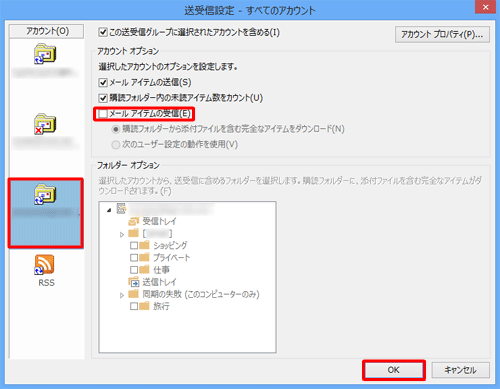Select 添付ファイルを含む完全なアイテムをダウンロード(N) radio

(x=116, y=129)
